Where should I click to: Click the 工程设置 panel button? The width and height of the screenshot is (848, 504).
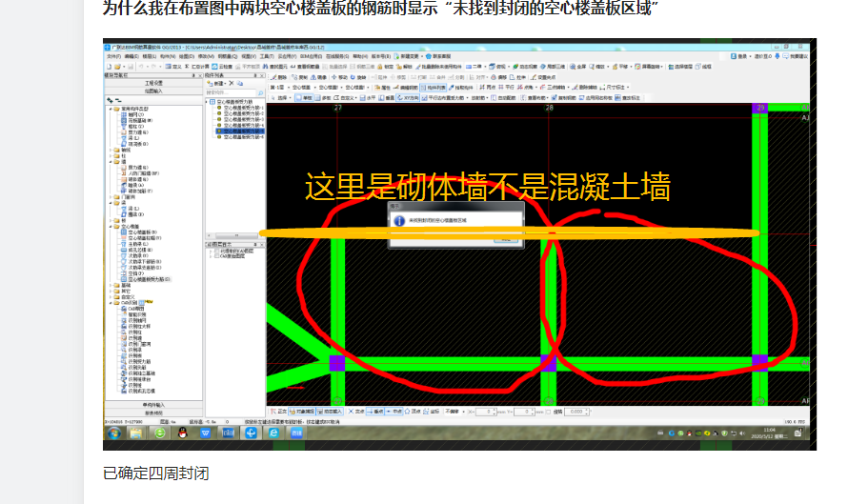point(154,83)
